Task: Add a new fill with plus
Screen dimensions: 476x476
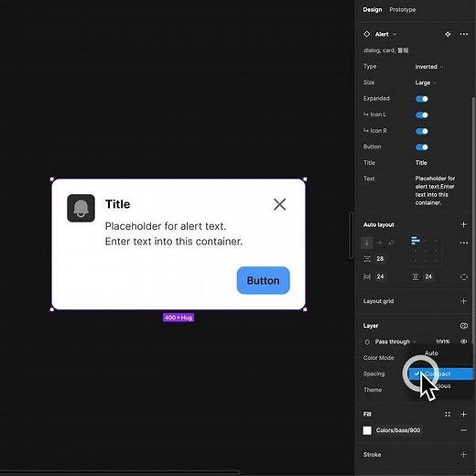Action: click(463, 414)
